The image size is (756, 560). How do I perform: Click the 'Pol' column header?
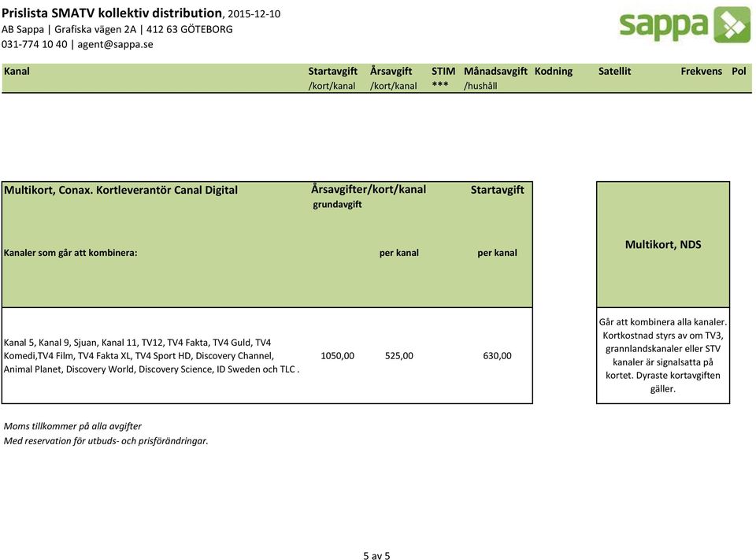click(x=739, y=72)
